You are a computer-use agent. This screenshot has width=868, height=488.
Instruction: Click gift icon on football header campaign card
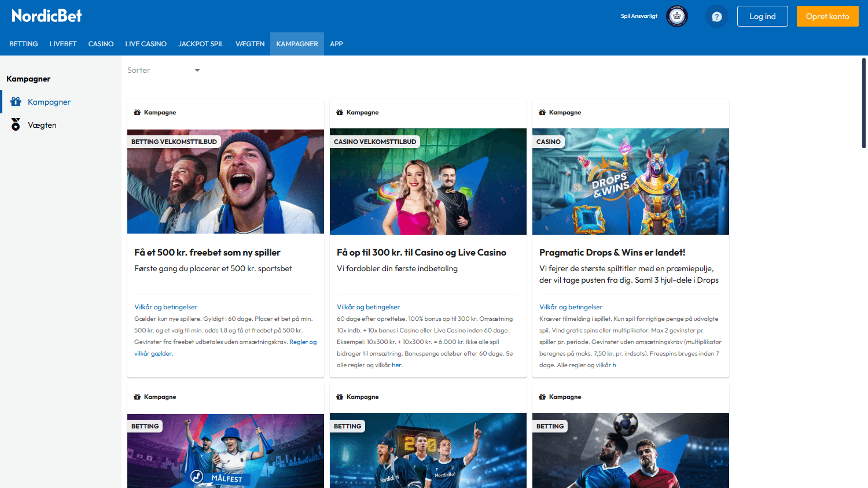(542, 397)
